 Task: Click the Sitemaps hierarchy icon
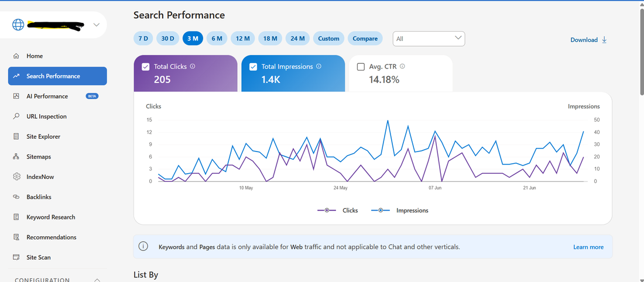pos(16,156)
